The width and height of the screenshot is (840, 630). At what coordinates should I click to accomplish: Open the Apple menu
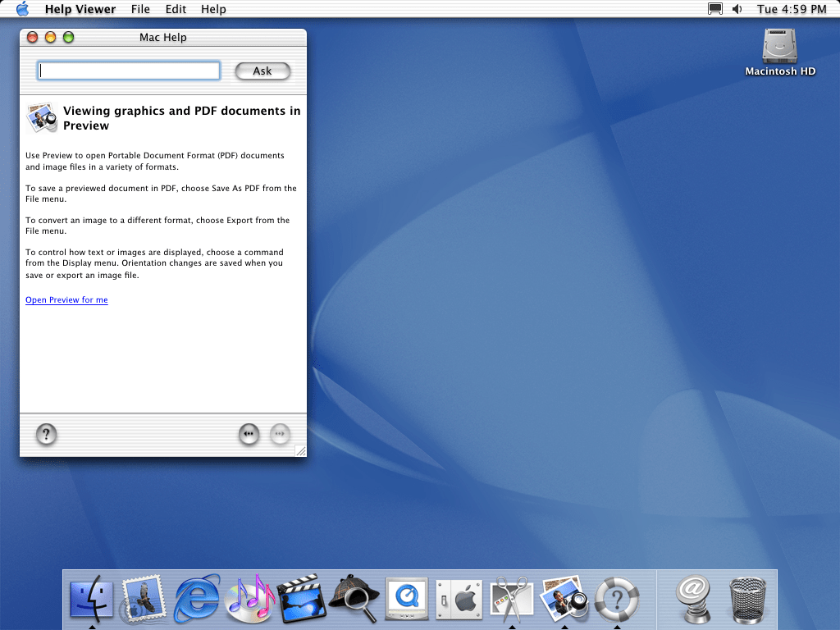point(22,9)
